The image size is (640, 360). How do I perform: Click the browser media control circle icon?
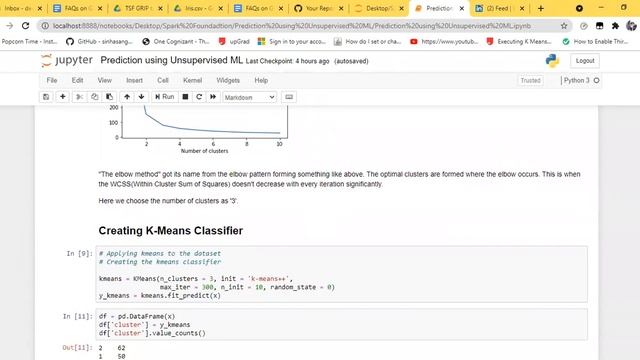579,8
